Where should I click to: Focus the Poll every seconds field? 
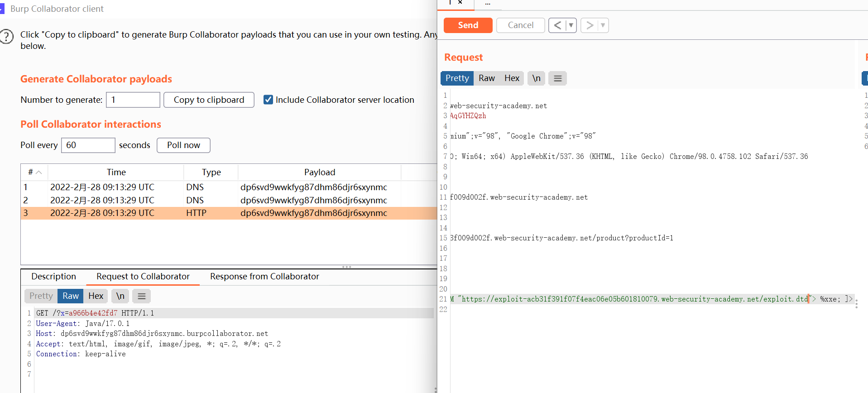[88, 145]
